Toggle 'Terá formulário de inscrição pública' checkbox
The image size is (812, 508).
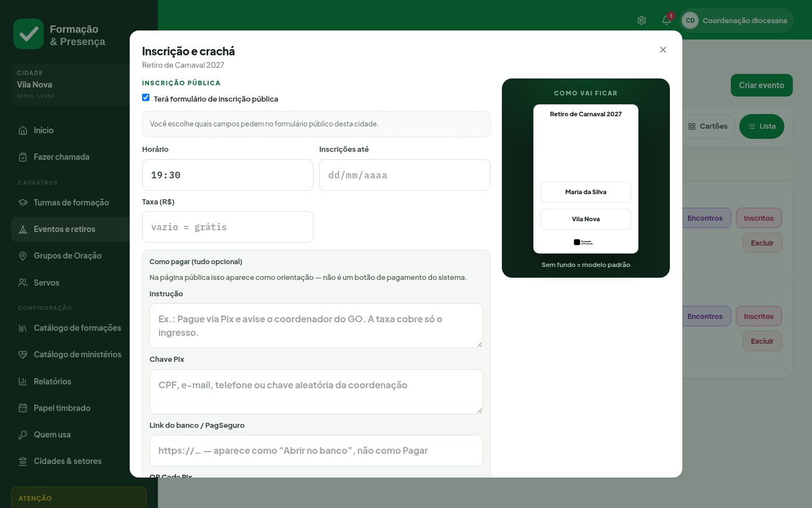coord(146,98)
